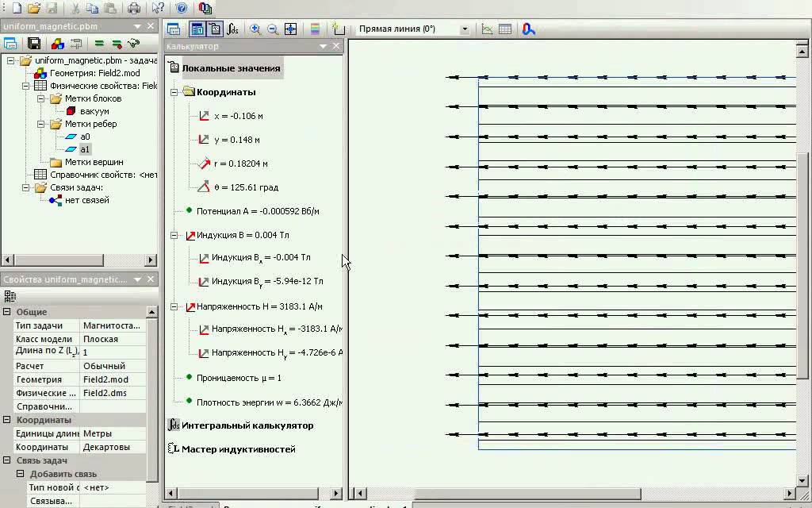Click the view results icon with red dot
Viewport: 812px width, 508px height.
coord(117,44)
